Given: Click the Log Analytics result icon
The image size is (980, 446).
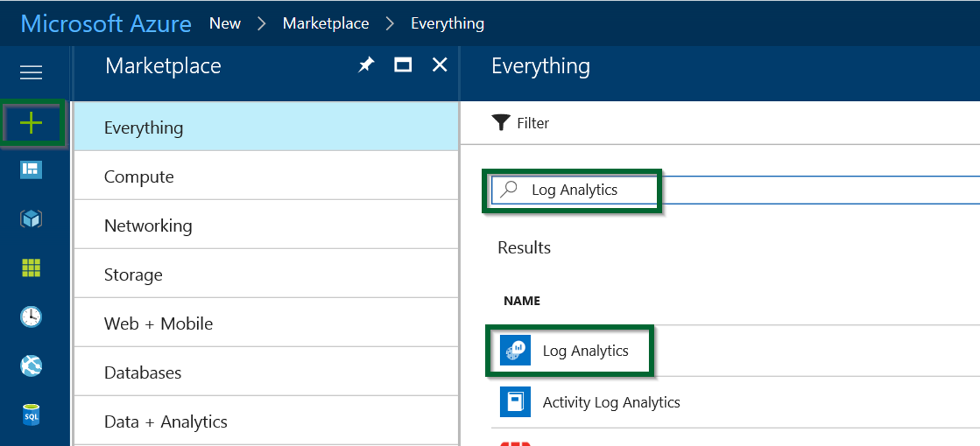Looking at the screenshot, I should (515, 350).
